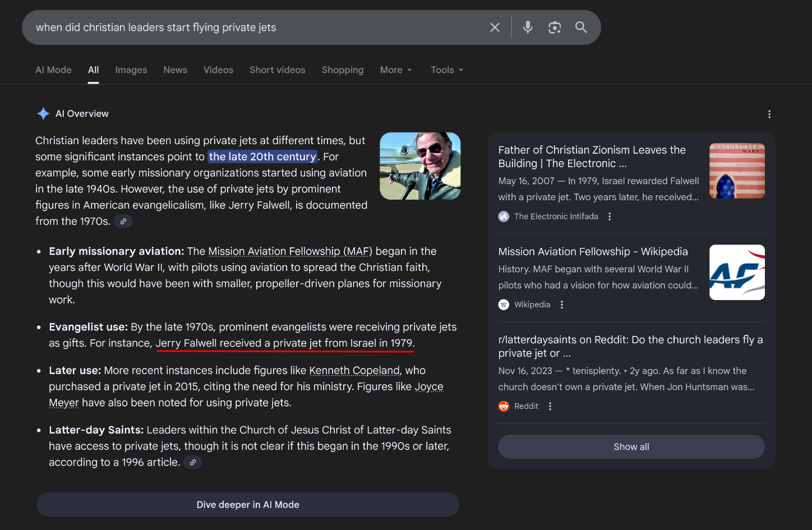Click the Wikipedia site favicon
This screenshot has width=812, height=530.
[x=504, y=305]
